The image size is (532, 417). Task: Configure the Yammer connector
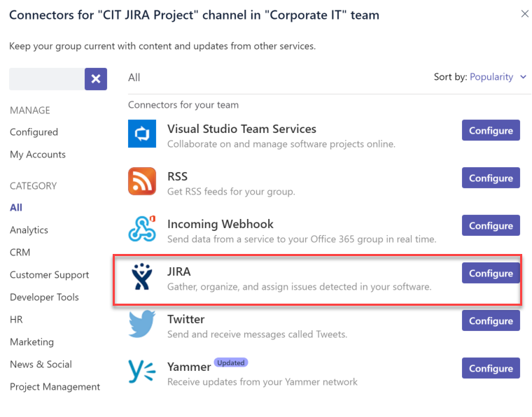click(x=491, y=368)
